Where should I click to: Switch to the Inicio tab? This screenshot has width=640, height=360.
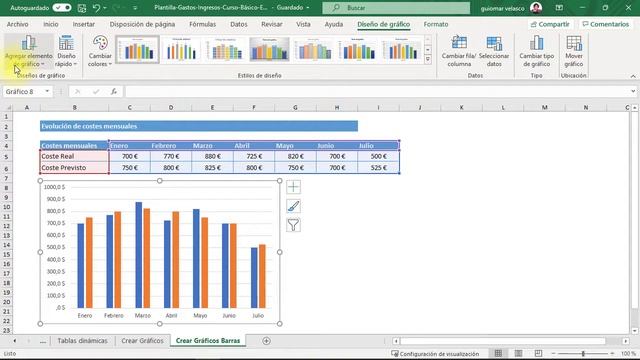tap(51, 24)
